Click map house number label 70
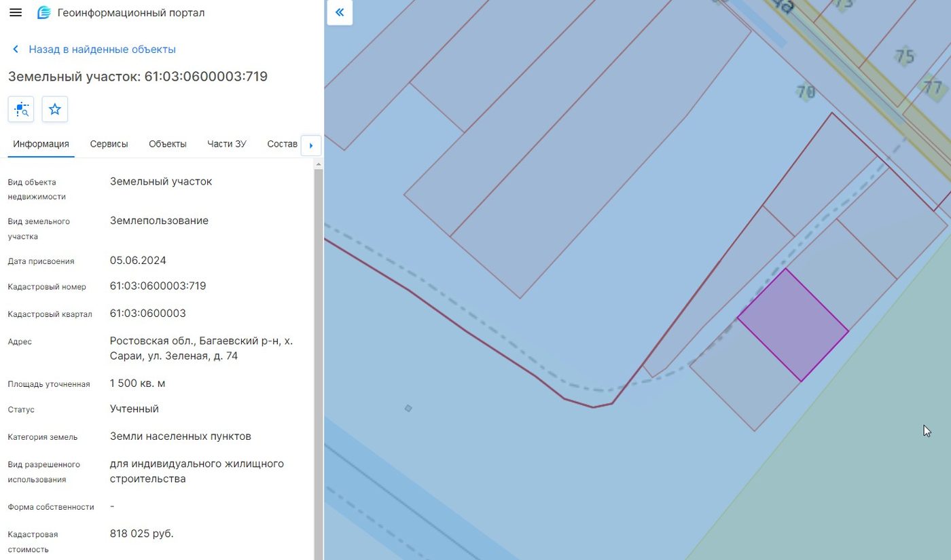Image resolution: width=951 pixels, height=560 pixels. coord(806,91)
